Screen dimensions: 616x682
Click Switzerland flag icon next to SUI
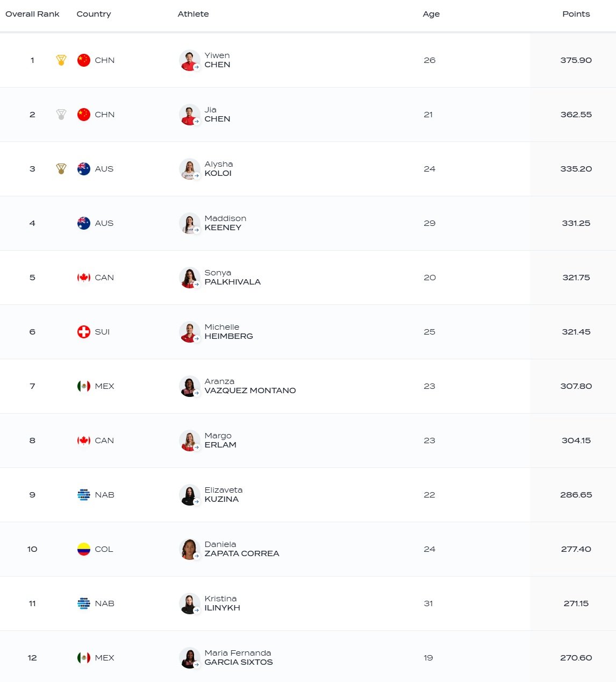click(x=84, y=332)
